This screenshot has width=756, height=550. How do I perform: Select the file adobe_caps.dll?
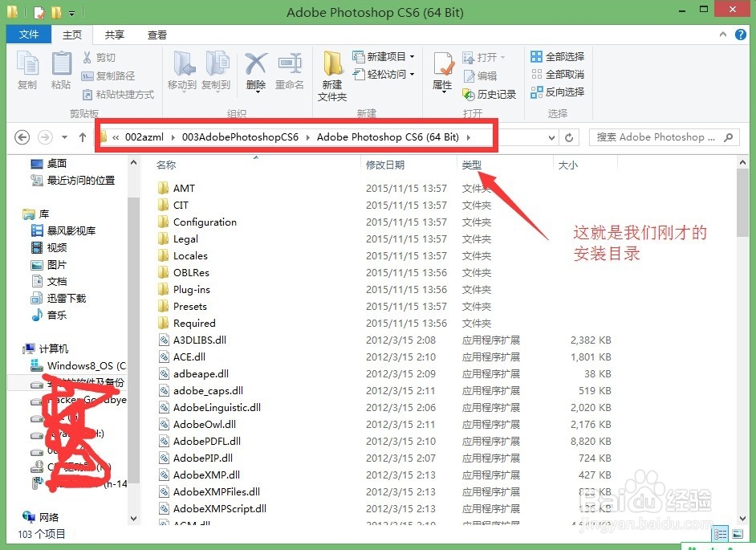(201, 391)
